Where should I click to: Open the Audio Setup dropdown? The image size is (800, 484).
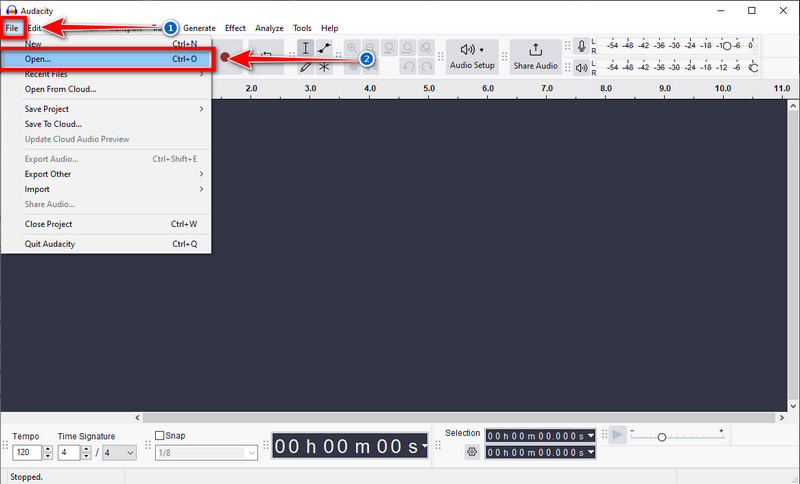(x=472, y=57)
